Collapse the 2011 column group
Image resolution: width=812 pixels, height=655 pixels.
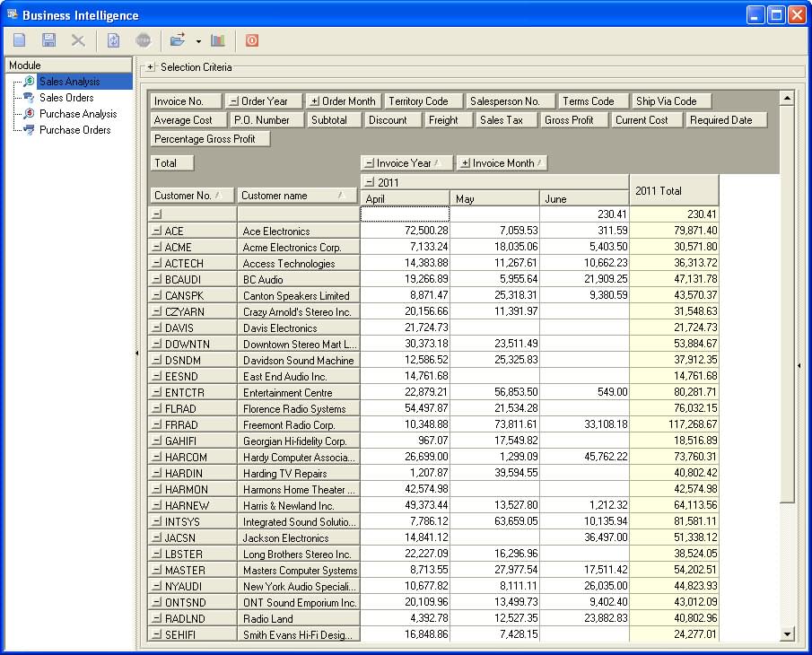370,182
